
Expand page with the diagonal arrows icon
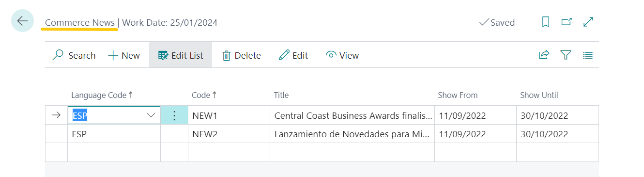coord(588,22)
